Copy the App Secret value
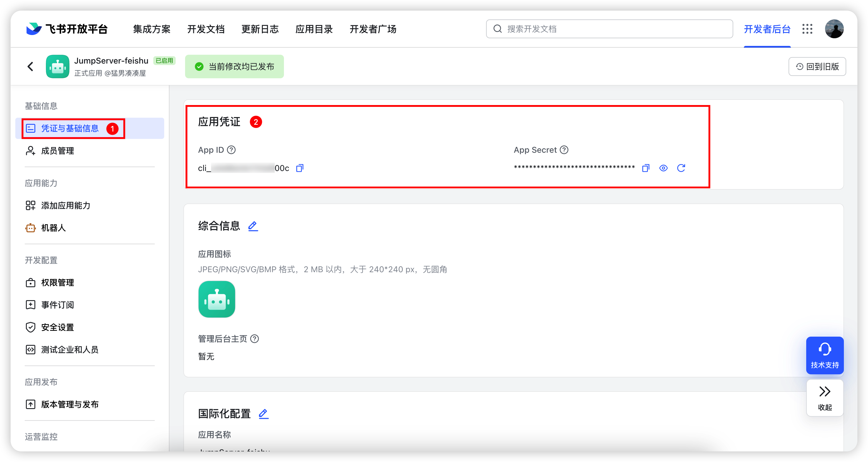Screen dimensions: 868x462 point(645,168)
